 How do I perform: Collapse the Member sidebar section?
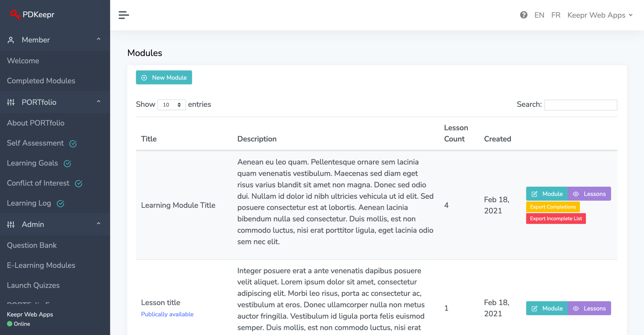(99, 39)
